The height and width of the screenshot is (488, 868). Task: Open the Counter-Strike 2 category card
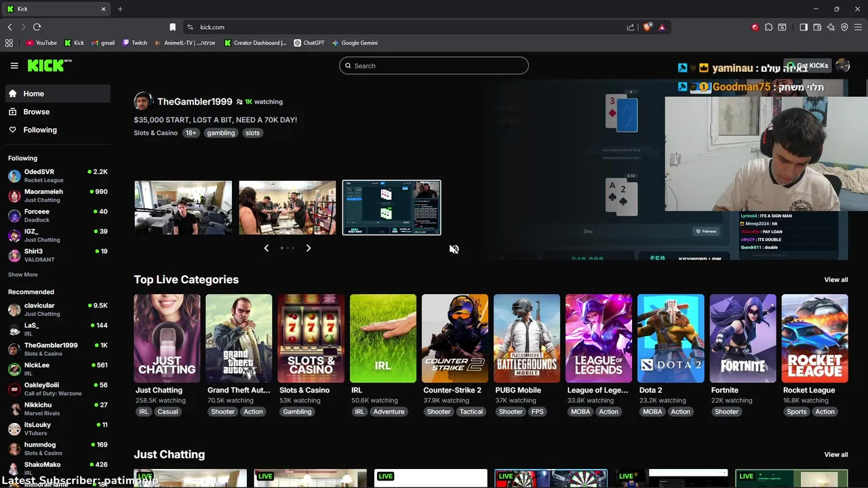455,338
